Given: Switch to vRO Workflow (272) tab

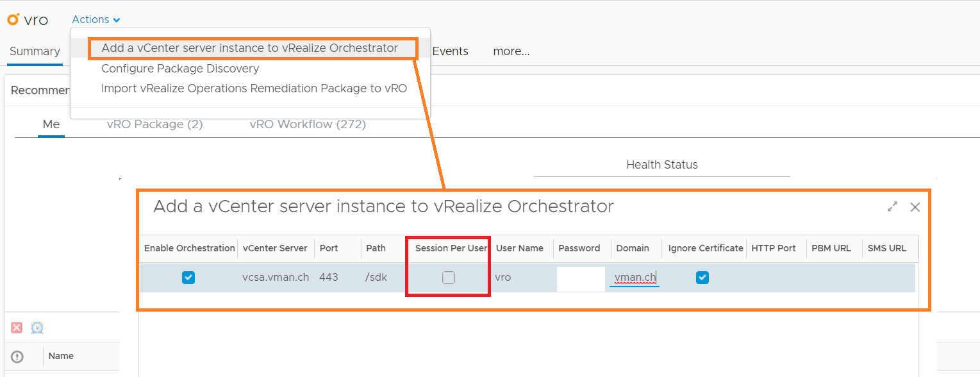Looking at the screenshot, I should [308, 124].
